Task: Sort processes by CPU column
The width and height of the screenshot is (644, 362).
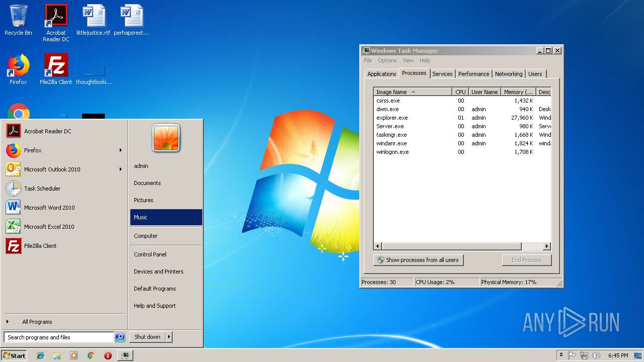Action: pyautogui.click(x=460, y=92)
